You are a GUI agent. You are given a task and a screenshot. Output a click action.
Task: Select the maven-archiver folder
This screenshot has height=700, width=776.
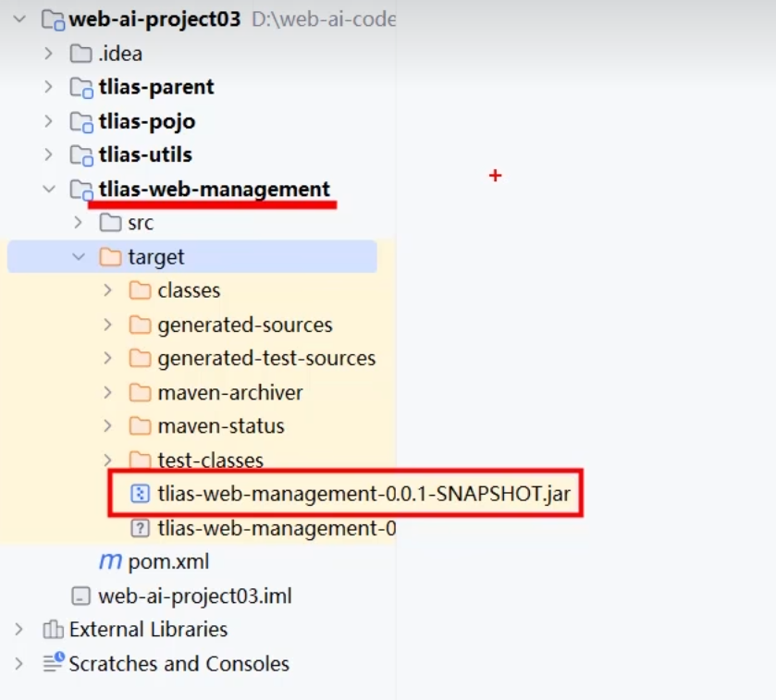[x=229, y=392]
